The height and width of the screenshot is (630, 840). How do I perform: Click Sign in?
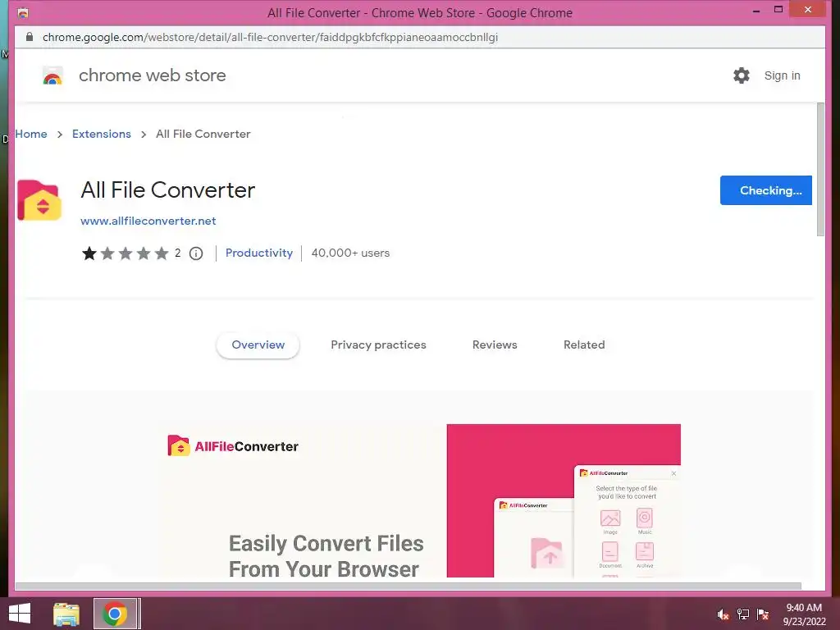(x=782, y=75)
